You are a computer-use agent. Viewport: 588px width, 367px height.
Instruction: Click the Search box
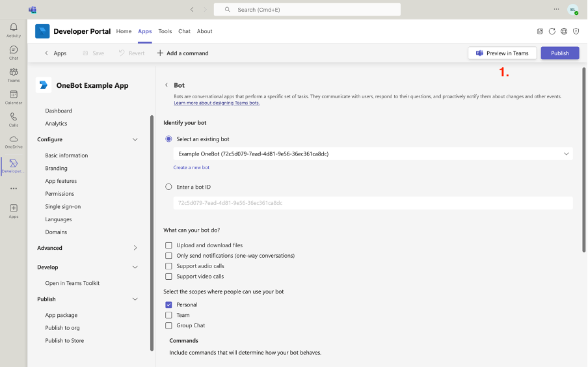pos(307,9)
